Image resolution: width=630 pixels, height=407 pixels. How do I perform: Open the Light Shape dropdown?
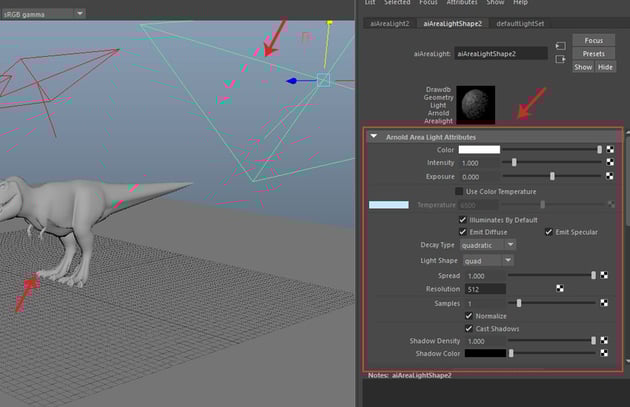tap(488, 260)
